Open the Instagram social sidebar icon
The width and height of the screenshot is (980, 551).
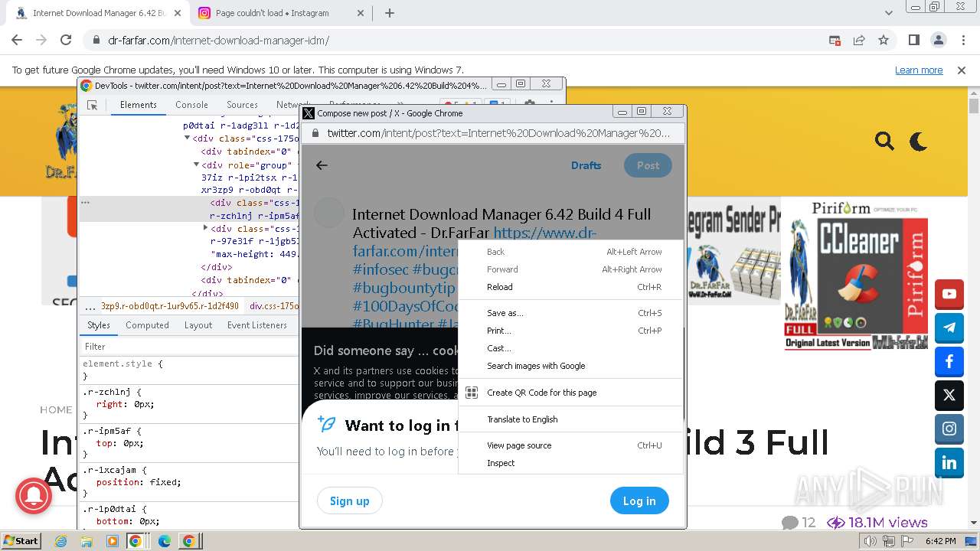pyautogui.click(x=949, y=429)
